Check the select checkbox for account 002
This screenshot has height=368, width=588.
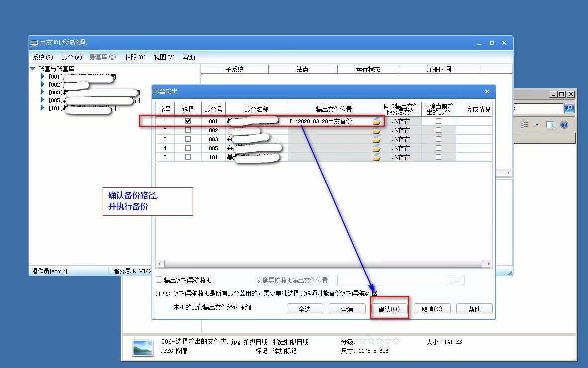coord(188,130)
